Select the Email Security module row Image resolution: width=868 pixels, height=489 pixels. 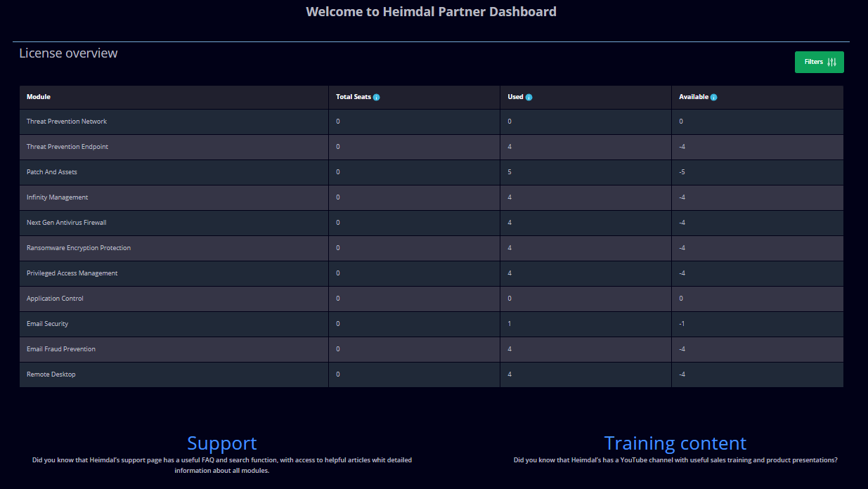[x=432, y=324]
